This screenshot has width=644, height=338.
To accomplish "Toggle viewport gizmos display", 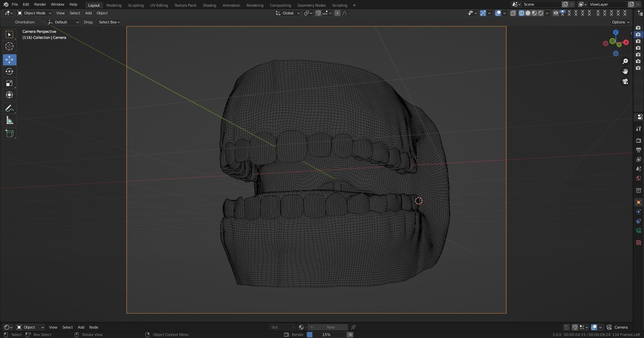I will coord(483,13).
